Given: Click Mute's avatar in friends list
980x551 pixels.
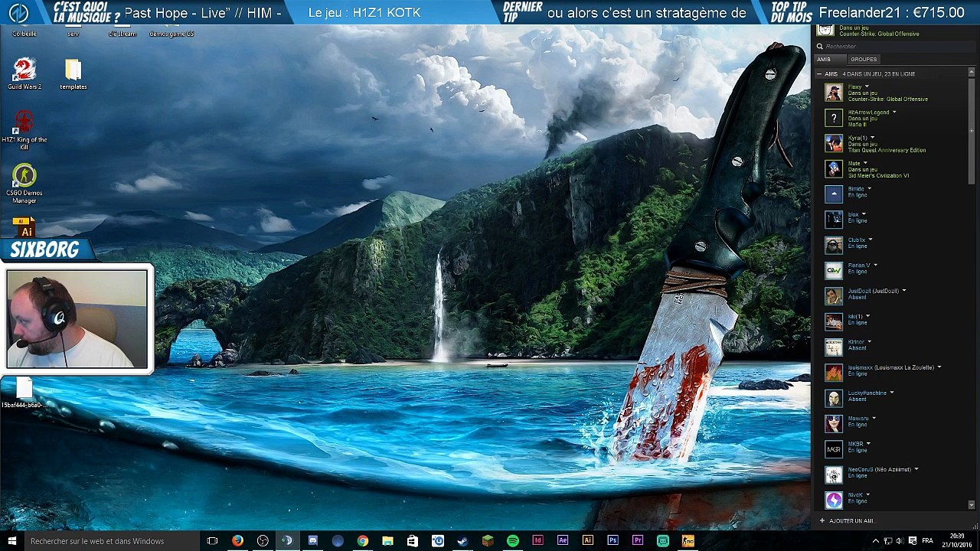Looking at the screenshot, I should [x=834, y=169].
